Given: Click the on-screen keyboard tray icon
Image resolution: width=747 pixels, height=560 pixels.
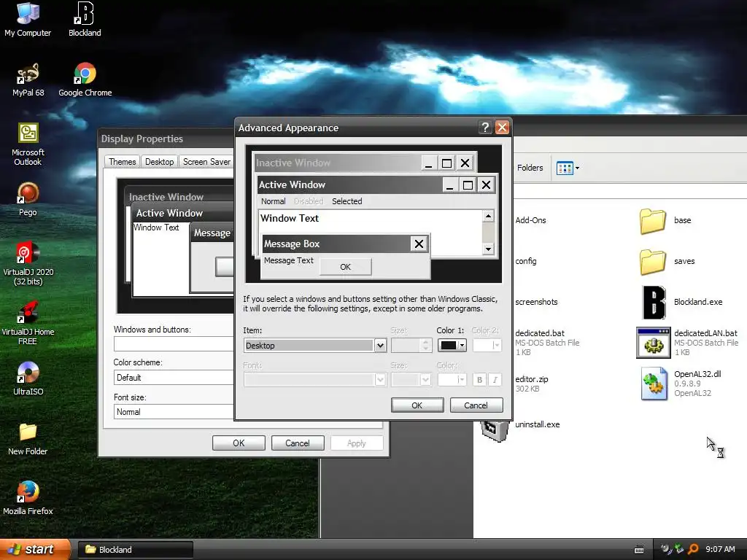Looking at the screenshot, I should pos(639,550).
